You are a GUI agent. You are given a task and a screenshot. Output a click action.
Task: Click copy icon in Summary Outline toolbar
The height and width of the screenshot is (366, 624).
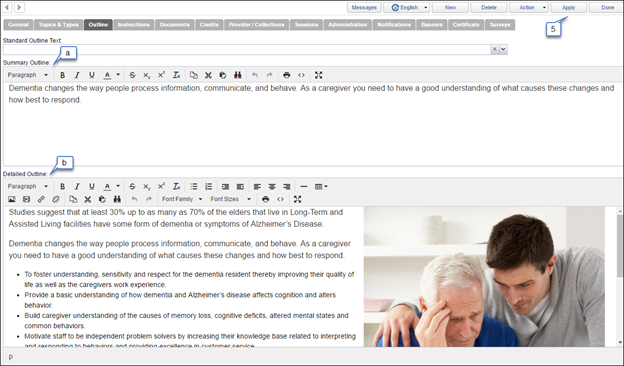click(x=194, y=75)
